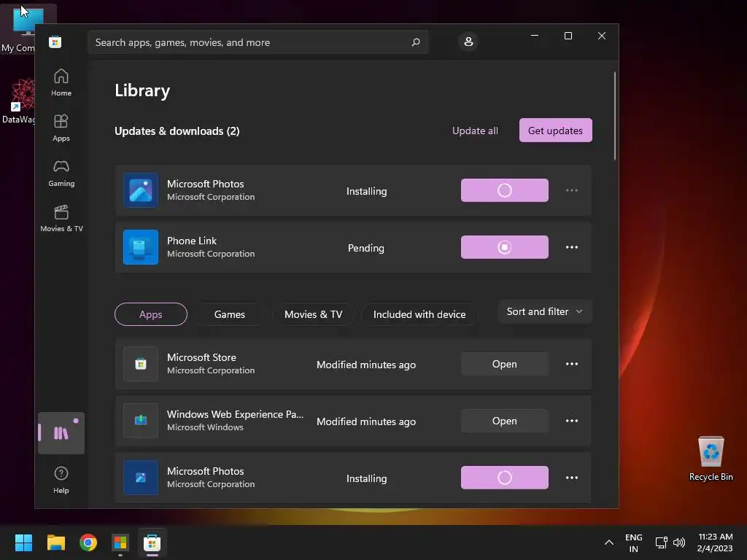This screenshot has width=747, height=560.
Task: Click the Phone Link app icon
Action: pos(141,247)
